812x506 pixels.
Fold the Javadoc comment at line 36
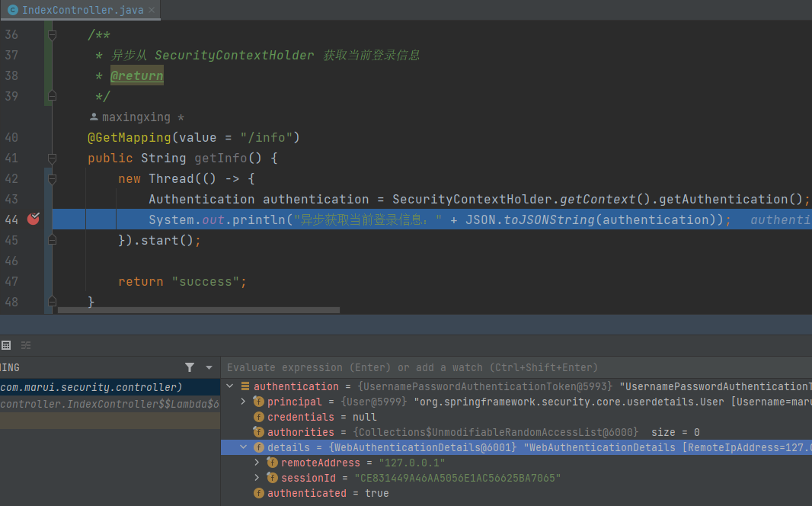click(52, 35)
